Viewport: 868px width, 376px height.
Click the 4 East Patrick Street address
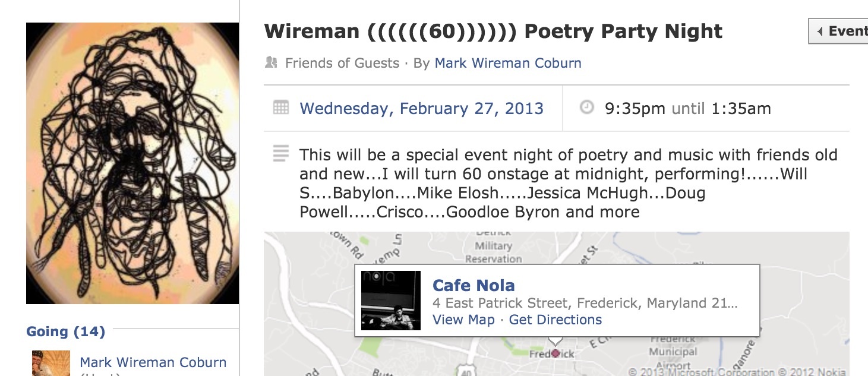pyautogui.click(x=585, y=303)
